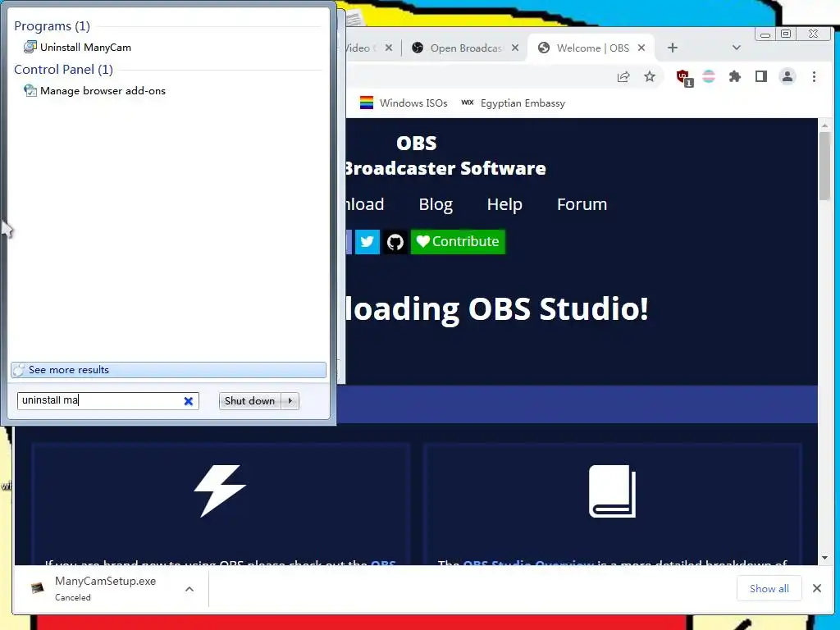Expand ManyCamSetup.exe download options chevron
The image size is (840, 630).
click(x=189, y=589)
